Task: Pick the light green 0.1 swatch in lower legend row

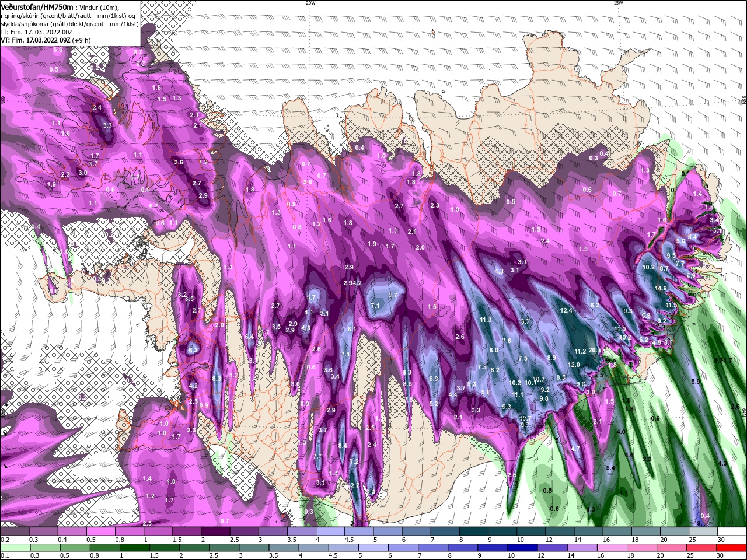Action: pyautogui.click(x=15, y=547)
